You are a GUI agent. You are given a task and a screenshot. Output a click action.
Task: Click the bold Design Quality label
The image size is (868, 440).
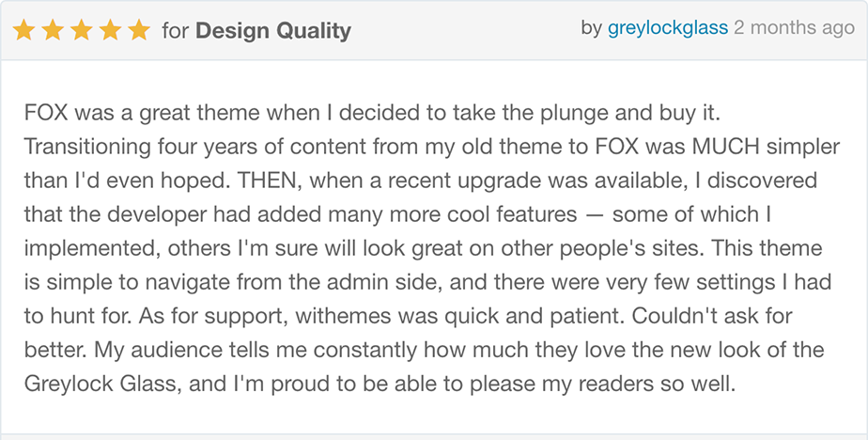point(273,31)
